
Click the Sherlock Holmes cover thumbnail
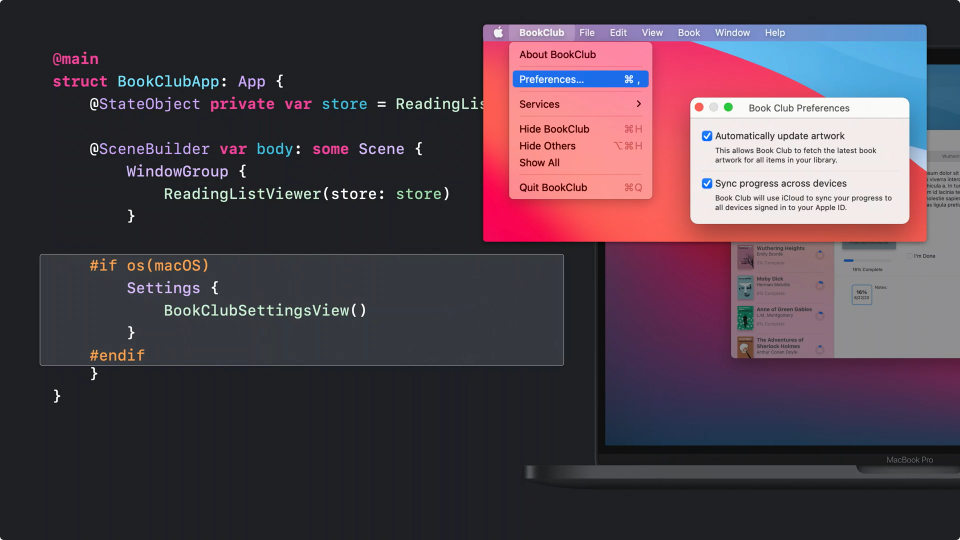(745, 347)
